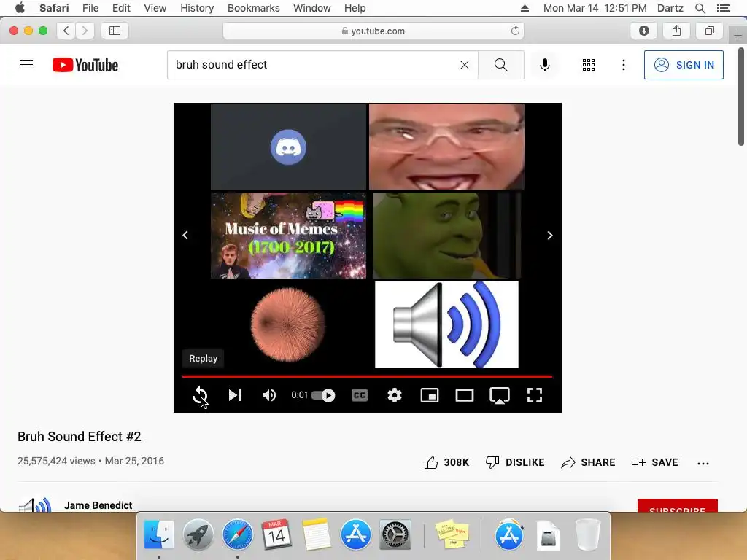Open the Apple menu
The image size is (747, 560).
pyautogui.click(x=20, y=8)
